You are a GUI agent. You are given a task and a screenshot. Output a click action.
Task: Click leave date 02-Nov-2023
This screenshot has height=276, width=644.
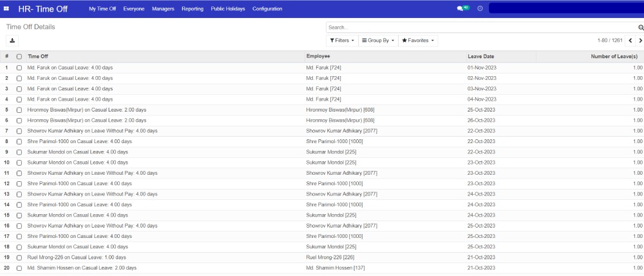tap(482, 78)
